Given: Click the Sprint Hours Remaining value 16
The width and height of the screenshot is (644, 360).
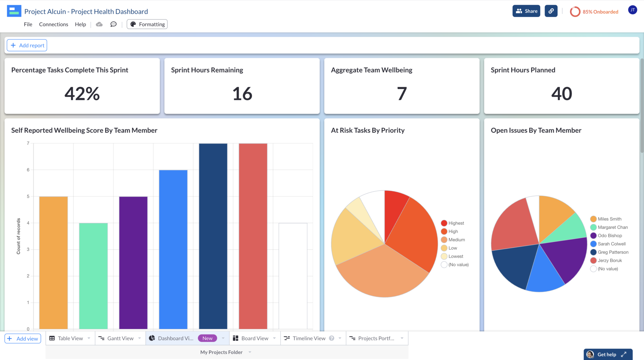Looking at the screenshot, I should [242, 94].
